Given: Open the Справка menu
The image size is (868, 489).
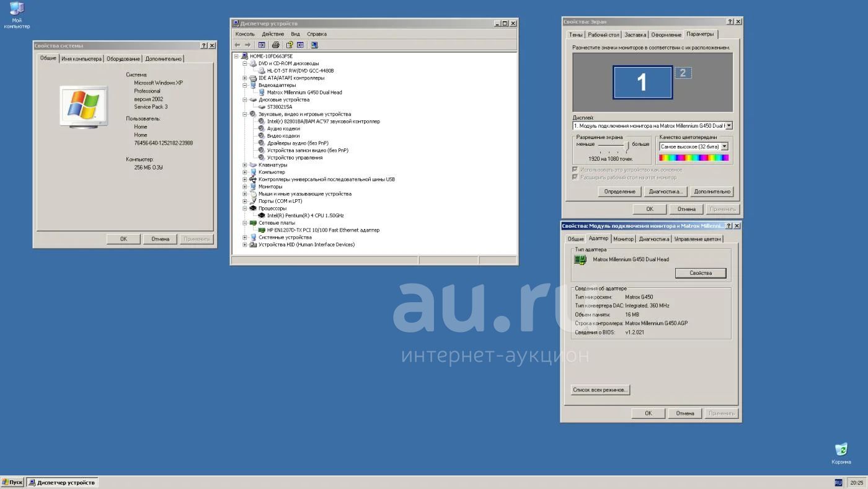Looking at the screenshot, I should point(317,34).
